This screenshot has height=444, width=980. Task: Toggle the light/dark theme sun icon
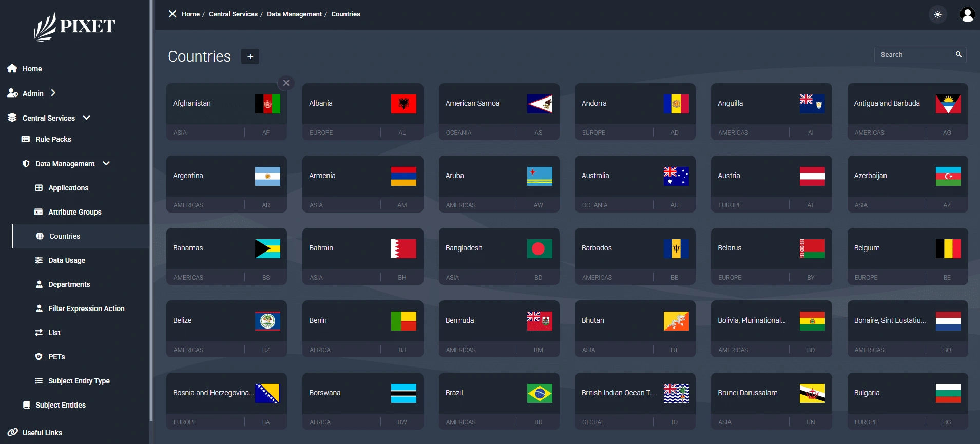point(938,14)
